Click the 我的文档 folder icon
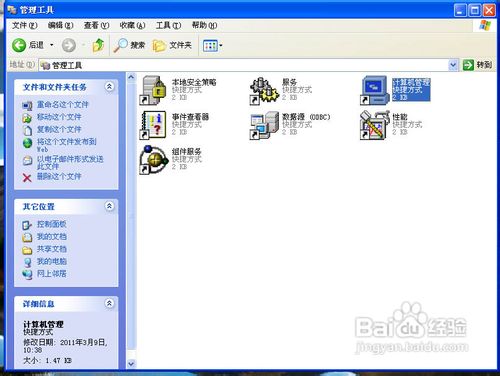The image size is (500, 376). pyautogui.click(x=27, y=237)
